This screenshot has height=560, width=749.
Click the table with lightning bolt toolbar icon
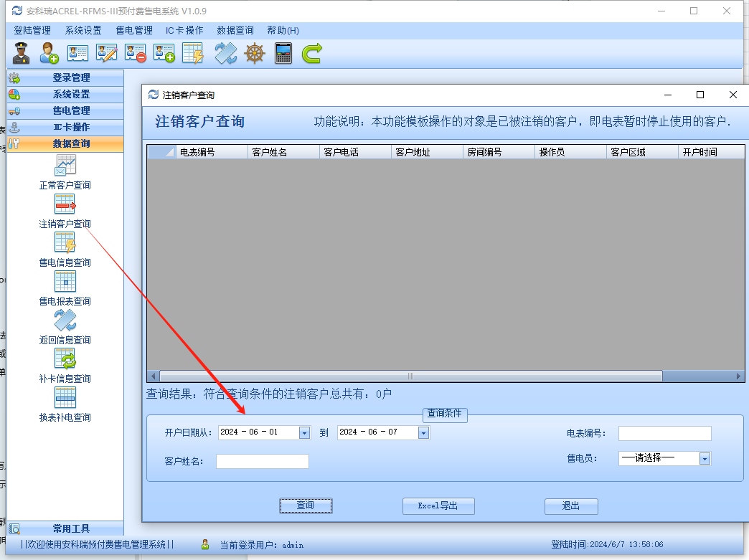(x=192, y=53)
